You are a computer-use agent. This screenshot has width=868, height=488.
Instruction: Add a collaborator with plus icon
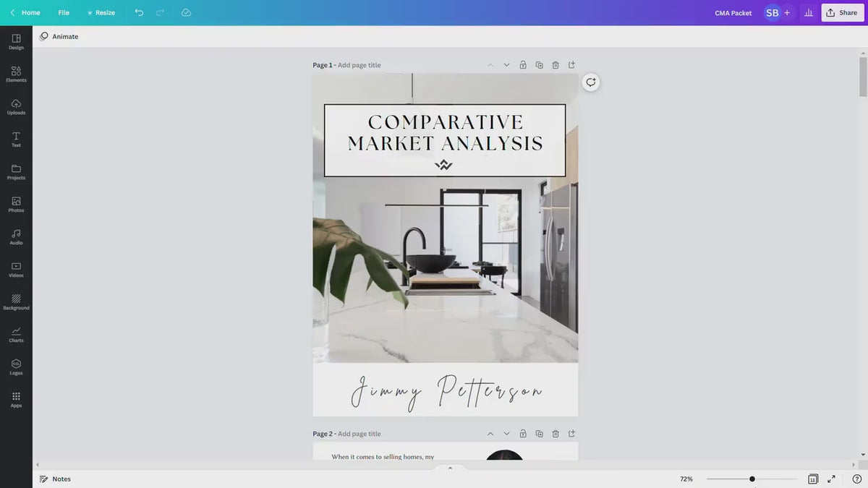tap(787, 12)
